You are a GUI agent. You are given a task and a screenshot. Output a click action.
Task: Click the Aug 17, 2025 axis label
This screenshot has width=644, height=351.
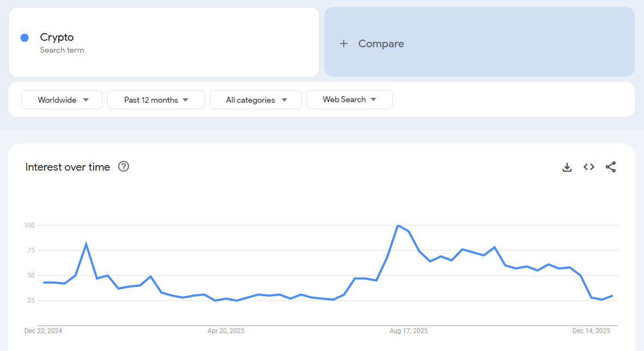(408, 330)
